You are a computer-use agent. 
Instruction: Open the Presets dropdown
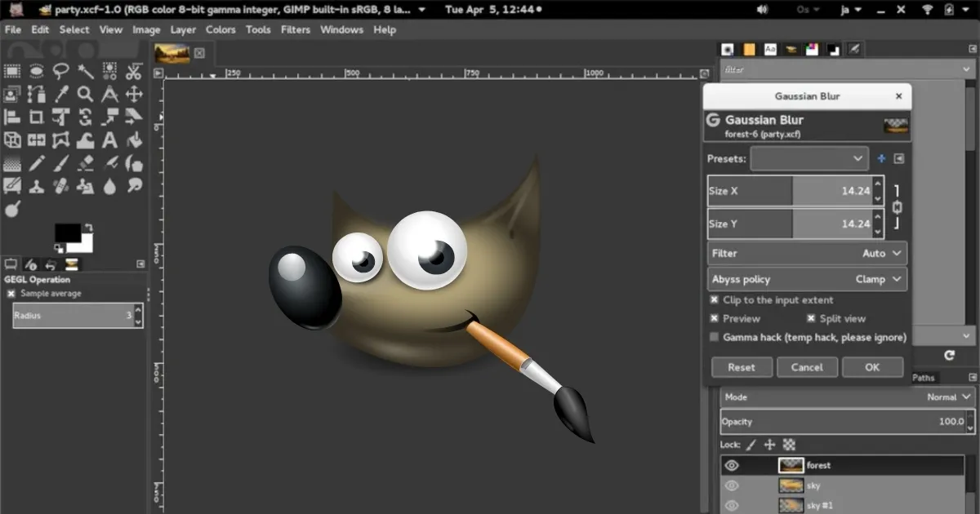pos(809,158)
